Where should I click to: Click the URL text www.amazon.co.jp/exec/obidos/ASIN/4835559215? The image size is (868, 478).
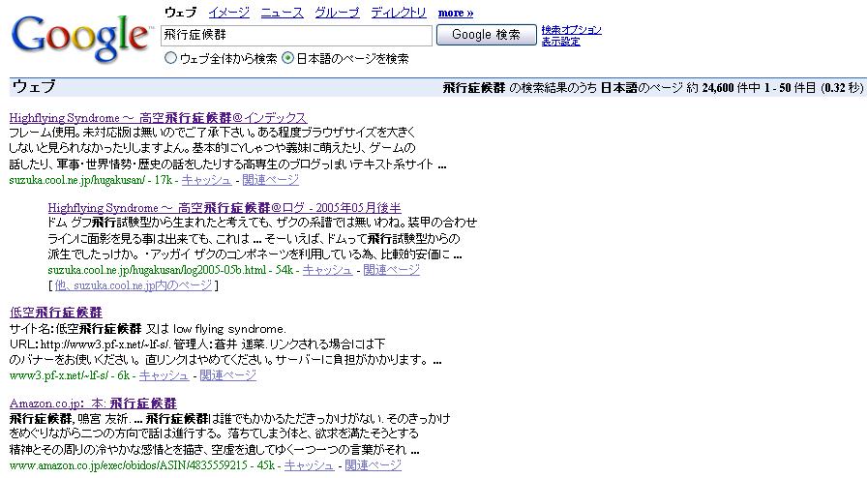(x=128, y=465)
